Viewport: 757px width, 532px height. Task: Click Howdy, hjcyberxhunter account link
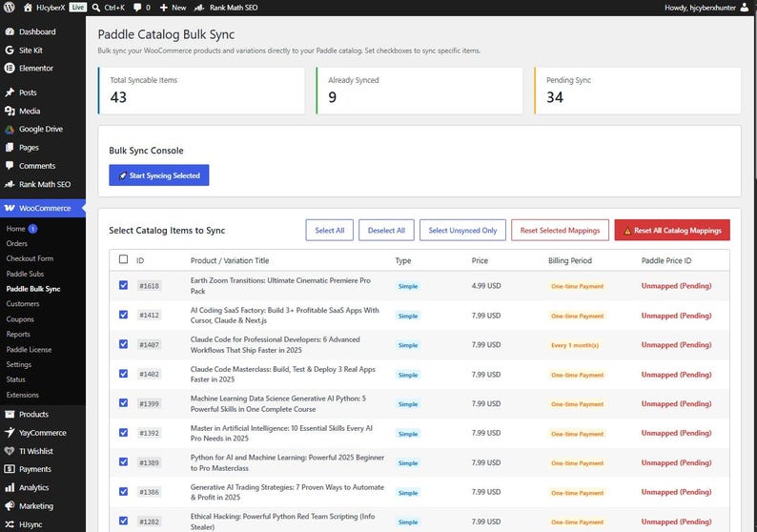(x=700, y=8)
